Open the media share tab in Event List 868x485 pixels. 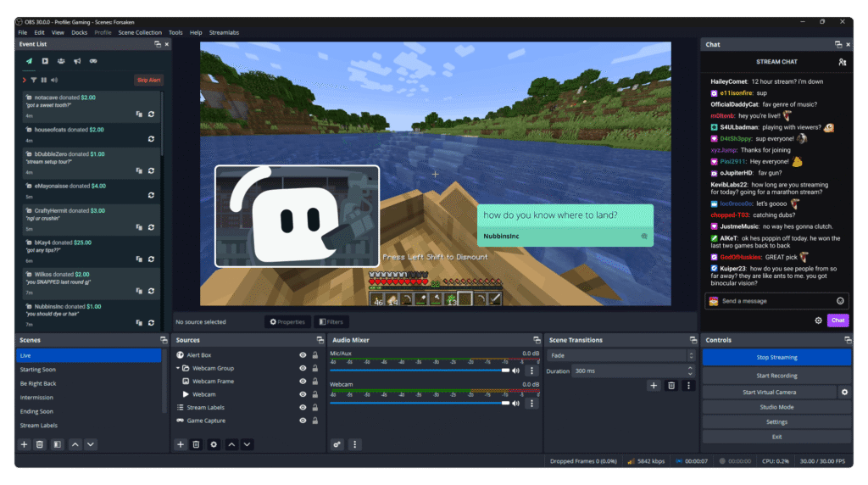[x=45, y=61]
